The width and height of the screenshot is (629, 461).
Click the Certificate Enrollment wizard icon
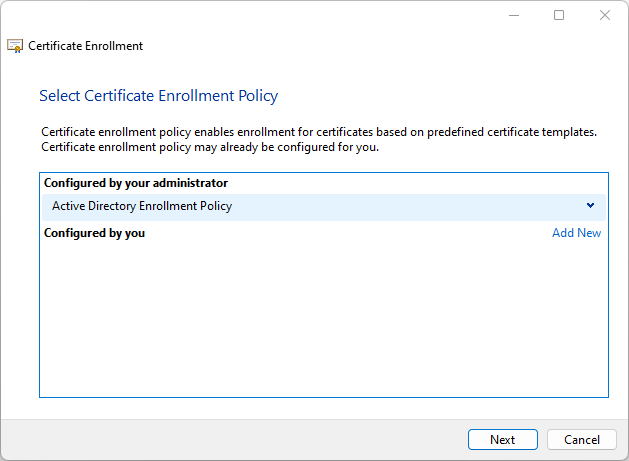[x=15, y=46]
